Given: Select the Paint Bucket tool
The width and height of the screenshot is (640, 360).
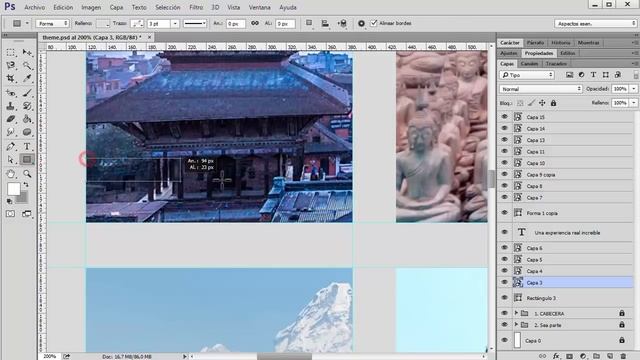Looking at the screenshot, I should tap(27, 119).
